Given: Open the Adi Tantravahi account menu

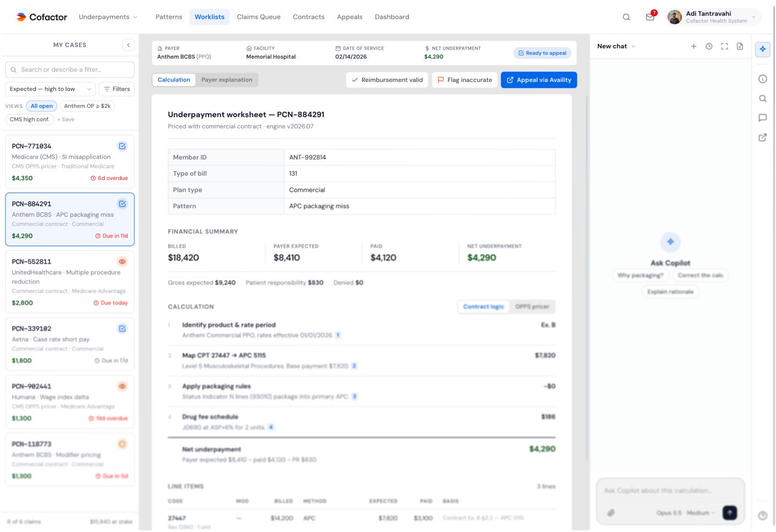Looking at the screenshot, I should (x=713, y=17).
